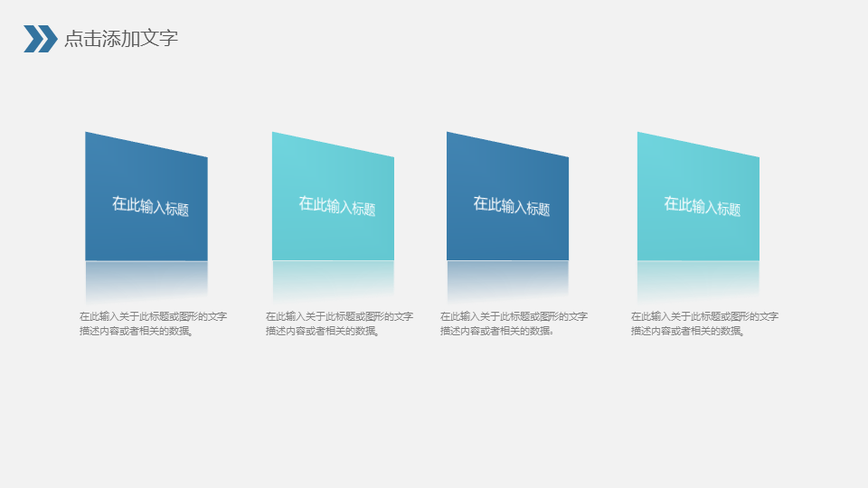Viewport: 868px width, 488px height.
Task: Click '在此输入标题' text in the first shape
Action: coord(150,206)
